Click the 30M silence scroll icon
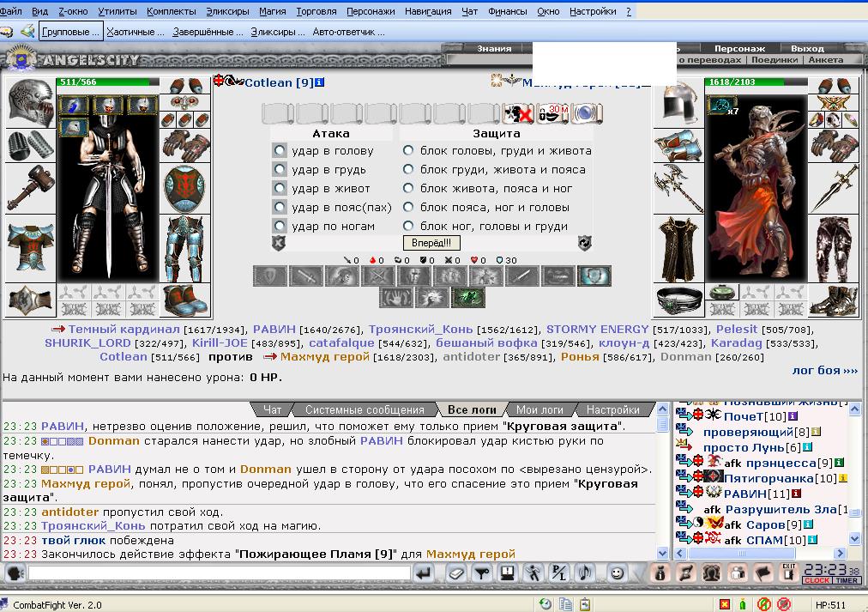This screenshot has height=612, width=868. click(552, 113)
